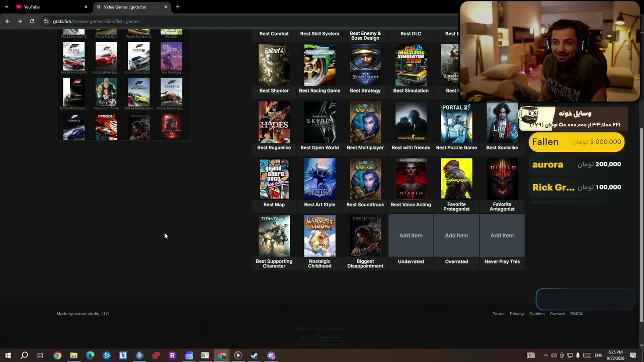Pick Forza Motorsport 2 from the games list
644x362 pixels.
click(106, 127)
